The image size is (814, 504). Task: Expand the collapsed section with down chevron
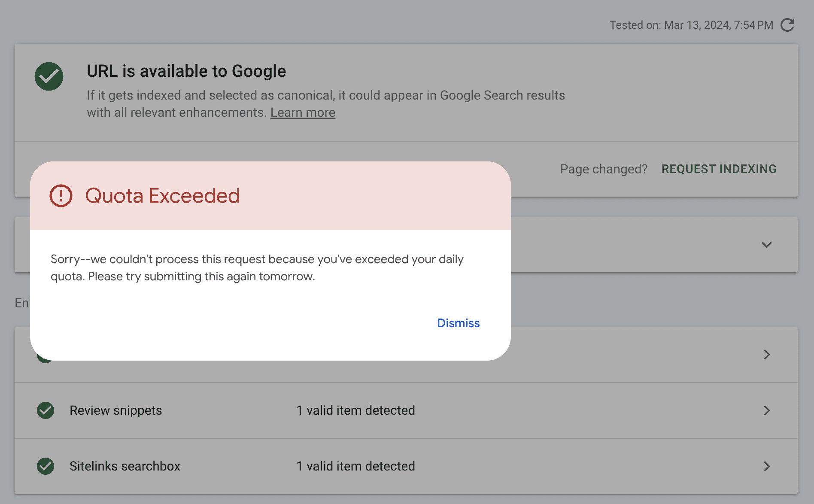(767, 245)
